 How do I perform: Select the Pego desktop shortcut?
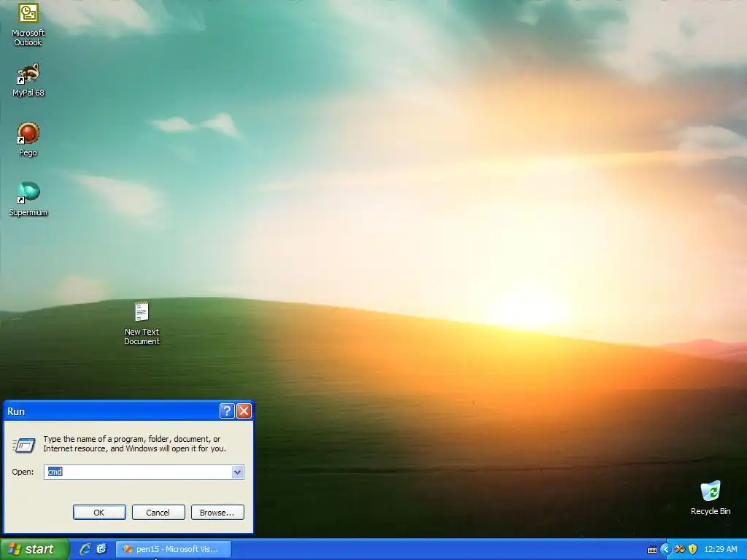(28, 140)
